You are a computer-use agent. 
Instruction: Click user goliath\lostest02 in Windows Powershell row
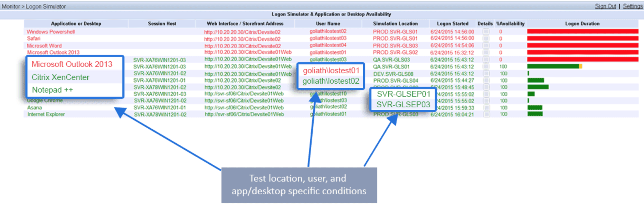point(328,31)
